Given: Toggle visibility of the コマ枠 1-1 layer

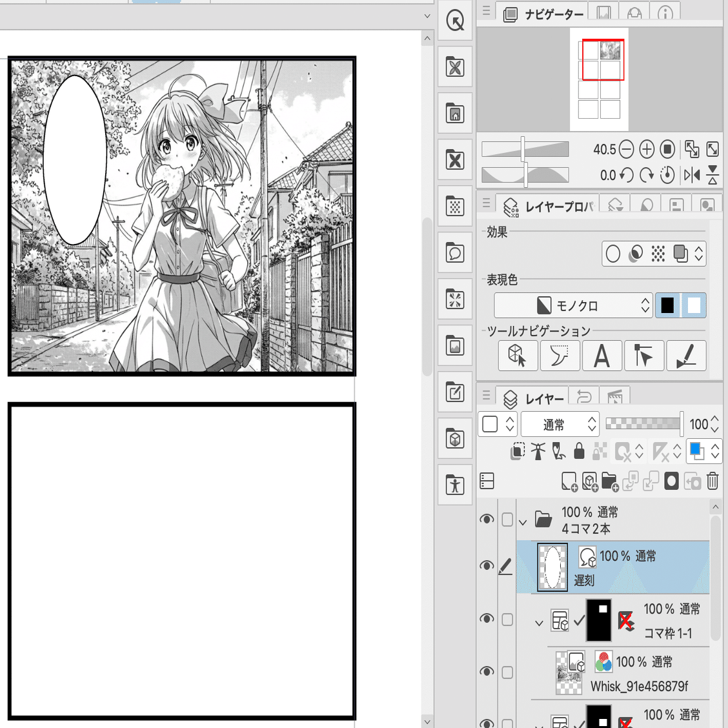Looking at the screenshot, I should (x=487, y=620).
